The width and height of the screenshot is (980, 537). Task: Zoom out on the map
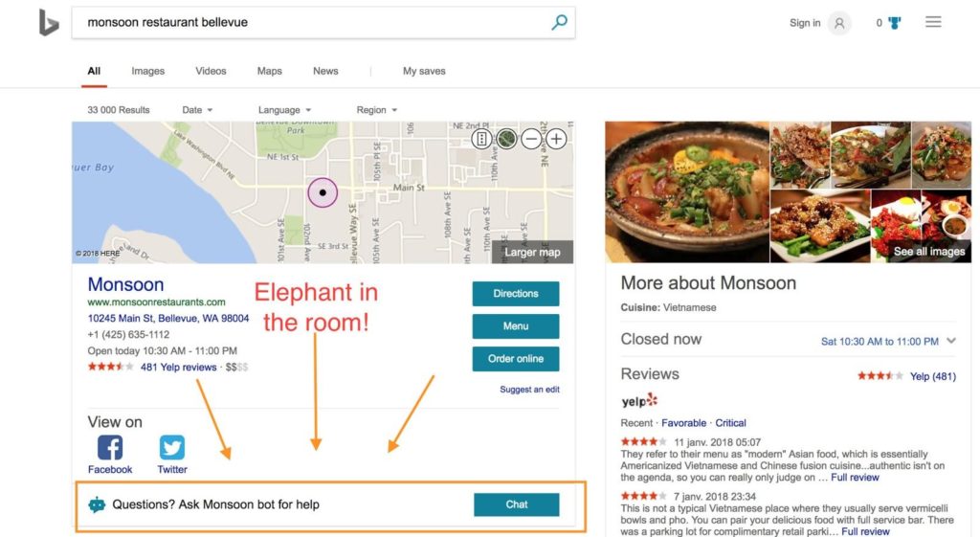531,139
